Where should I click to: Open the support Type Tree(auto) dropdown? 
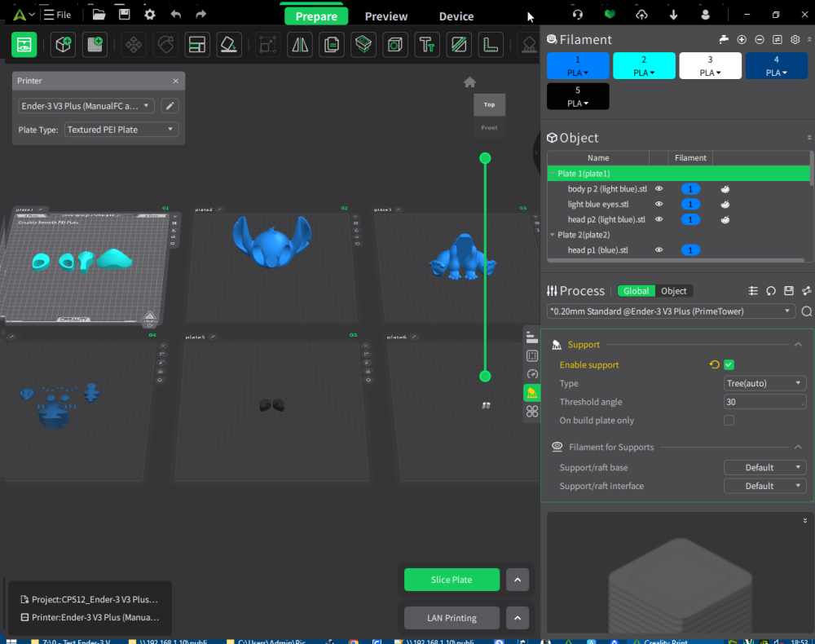764,384
